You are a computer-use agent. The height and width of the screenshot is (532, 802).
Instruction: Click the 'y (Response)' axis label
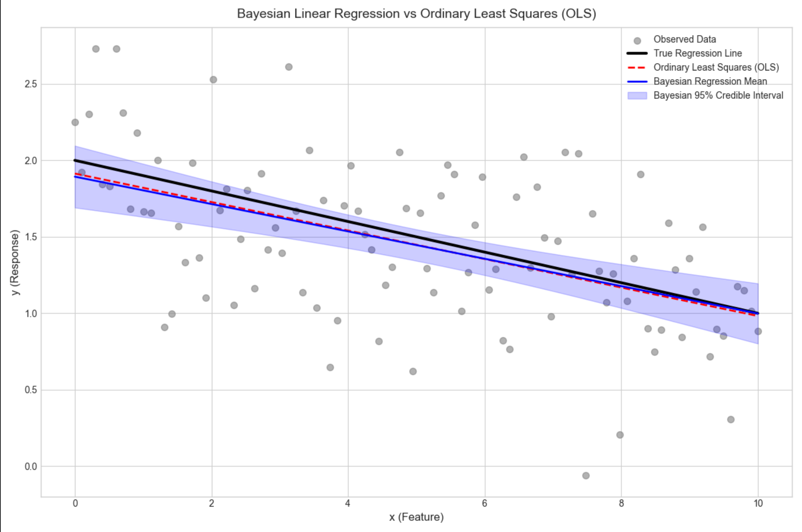pos(15,262)
